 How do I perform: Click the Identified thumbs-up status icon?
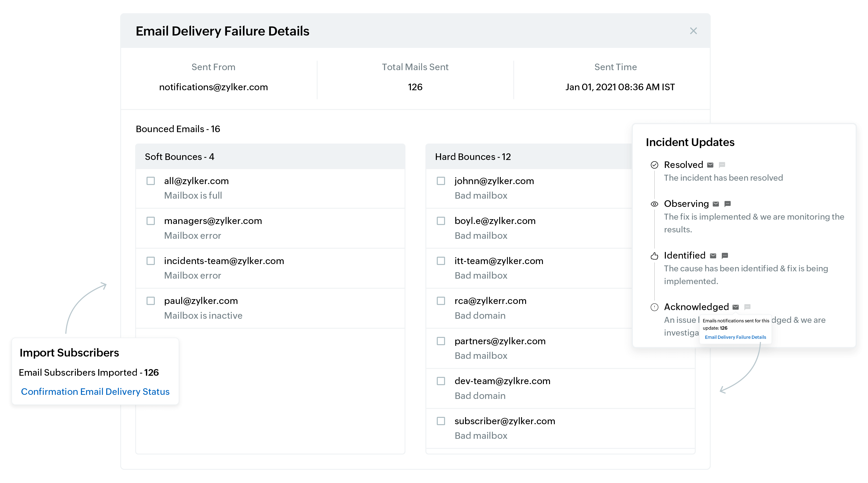coord(654,256)
